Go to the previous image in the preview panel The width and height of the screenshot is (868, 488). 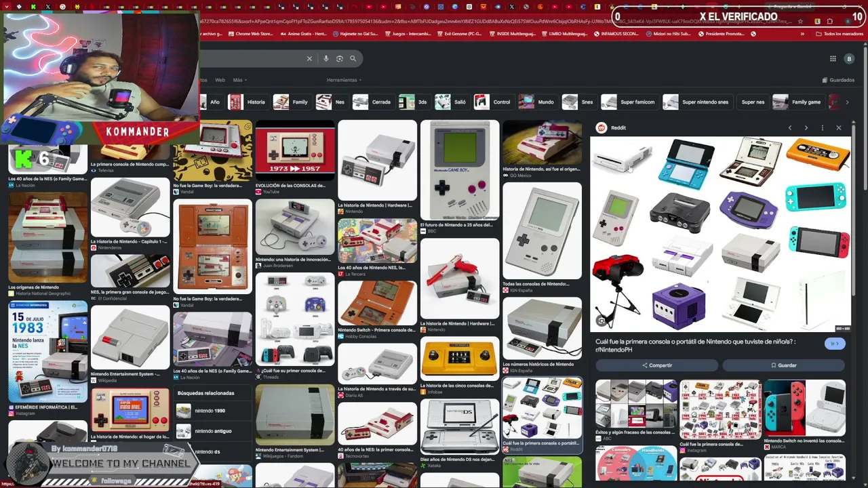pos(790,128)
